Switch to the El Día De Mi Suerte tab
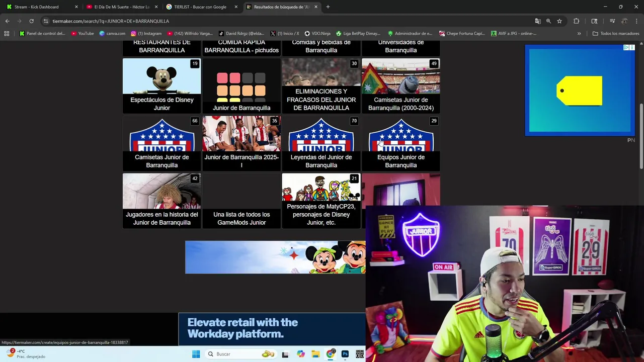Image resolution: width=644 pixels, height=362 pixels. (121, 7)
